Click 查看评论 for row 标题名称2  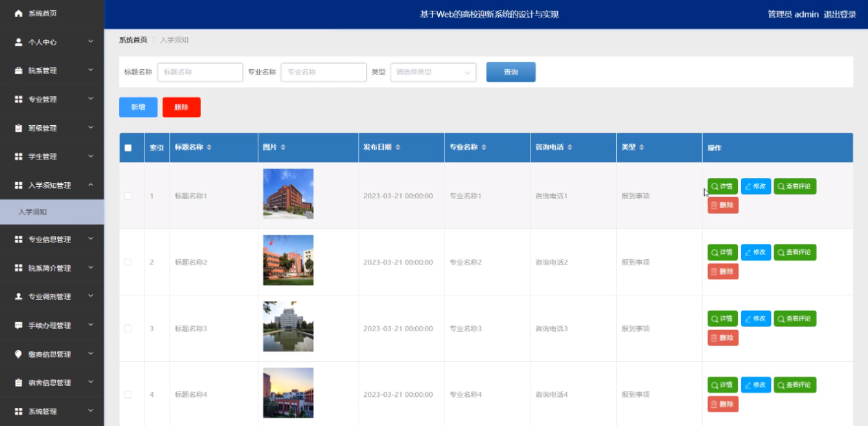[795, 252]
